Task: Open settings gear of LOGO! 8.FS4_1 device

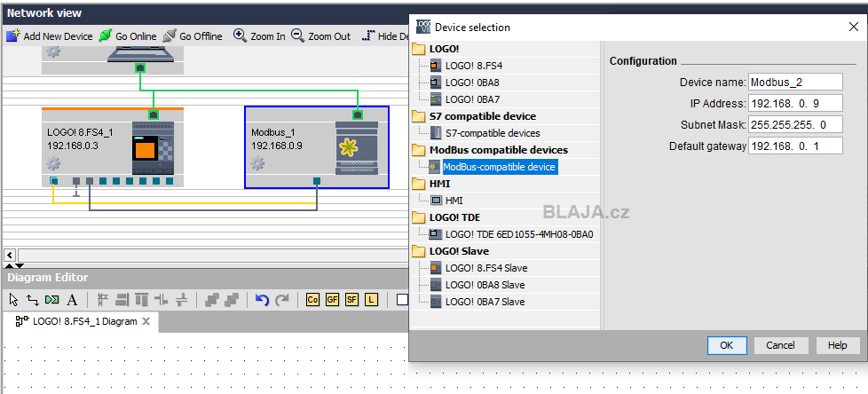Action: (x=53, y=164)
